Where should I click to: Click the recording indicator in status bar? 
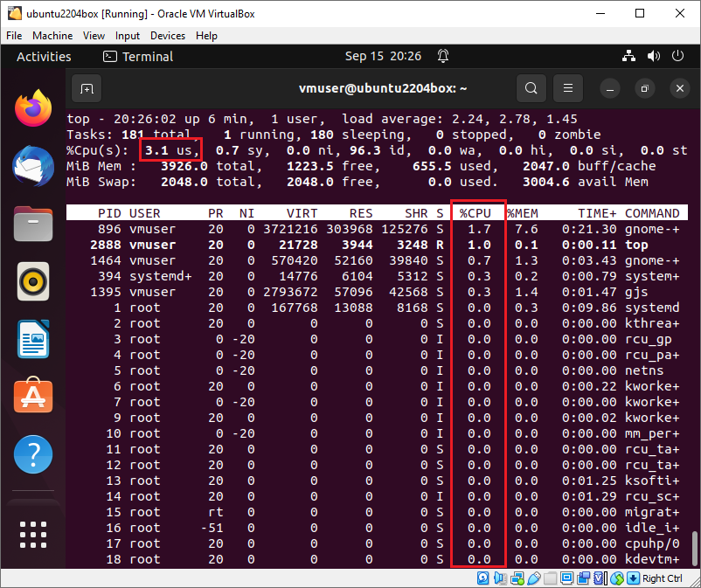pyautogui.click(x=583, y=578)
